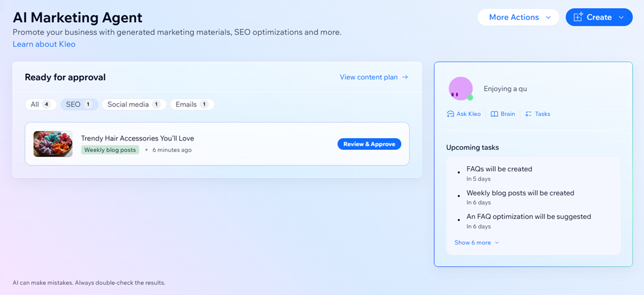
Task: Click the Weekly blog posts will be created task
Action: [x=520, y=193]
